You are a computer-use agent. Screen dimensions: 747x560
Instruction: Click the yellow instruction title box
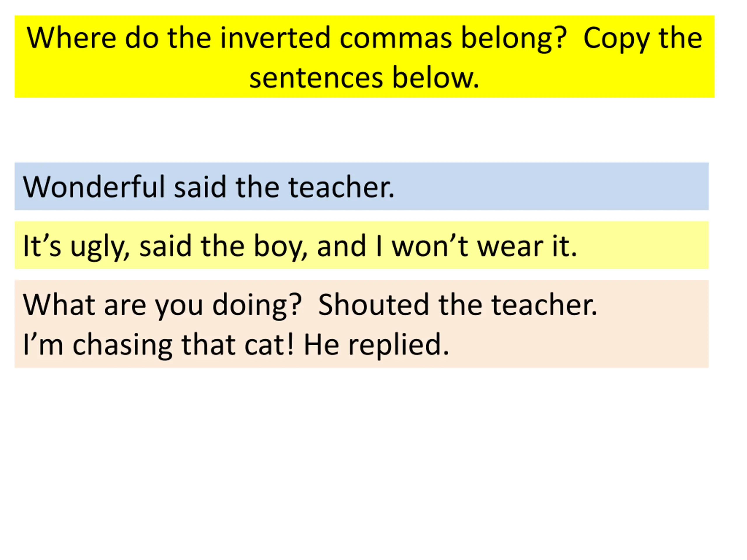click(364, 56)
